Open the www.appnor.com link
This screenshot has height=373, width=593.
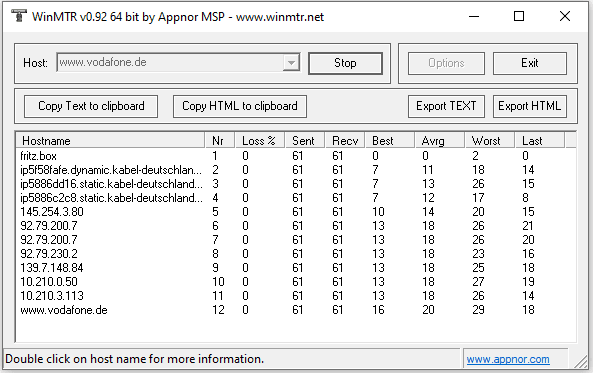click(508, 359)
